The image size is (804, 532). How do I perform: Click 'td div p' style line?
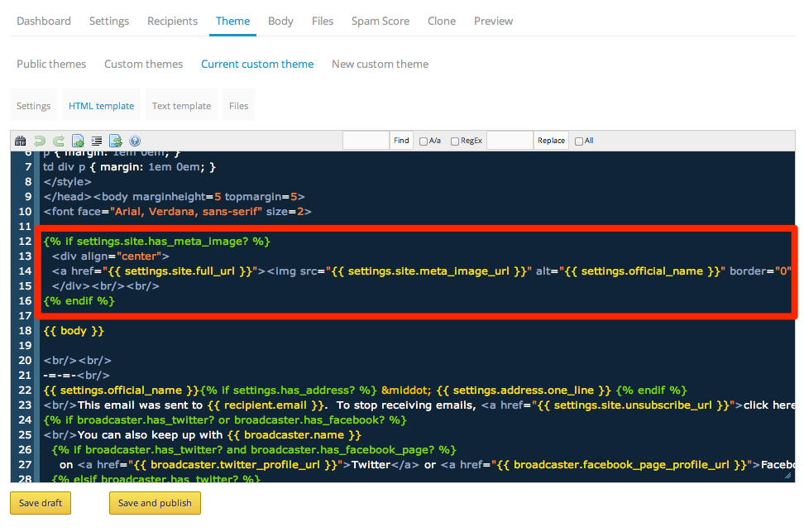tap(129, 167)
